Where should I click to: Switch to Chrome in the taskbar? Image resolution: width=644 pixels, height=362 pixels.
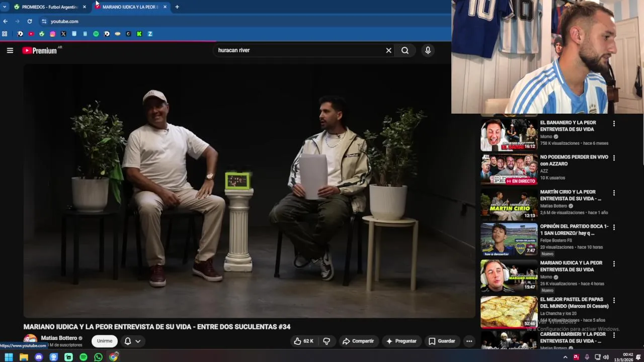pos(114,357)
